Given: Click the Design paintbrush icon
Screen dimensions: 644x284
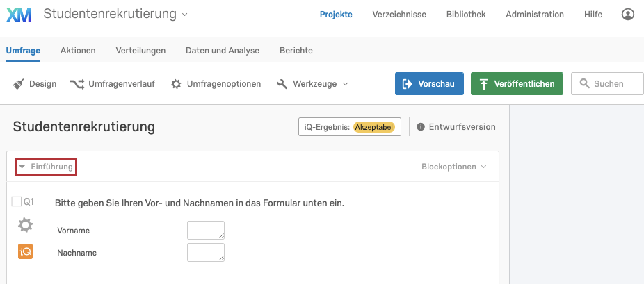Looking at the screenshot, I should tap(20, 84).
